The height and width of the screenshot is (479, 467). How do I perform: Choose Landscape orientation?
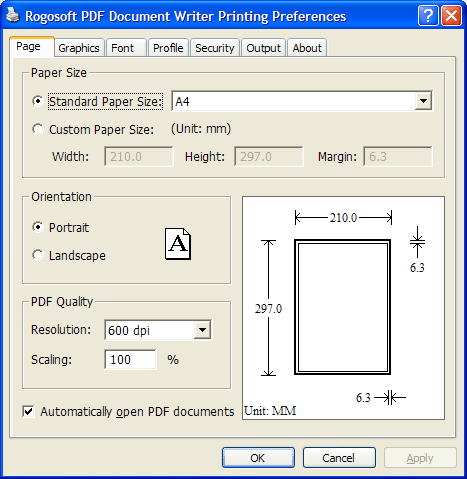click(x=38, y=255)
